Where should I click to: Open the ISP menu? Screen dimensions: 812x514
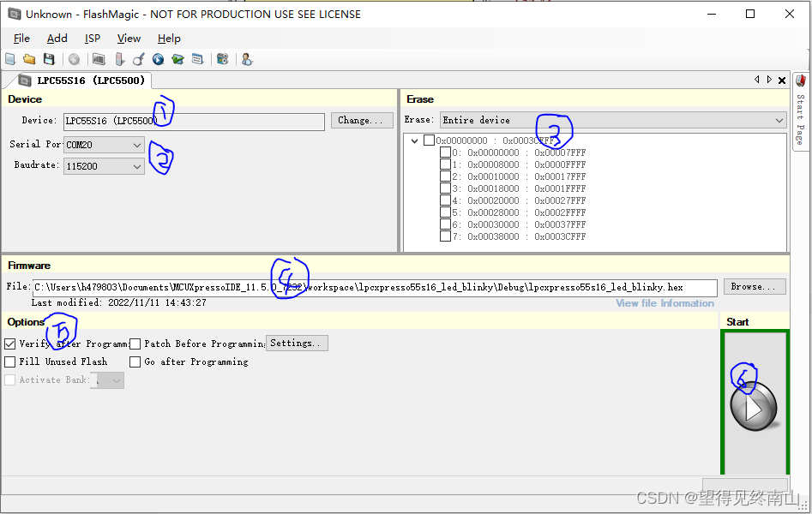pos(92,38)
